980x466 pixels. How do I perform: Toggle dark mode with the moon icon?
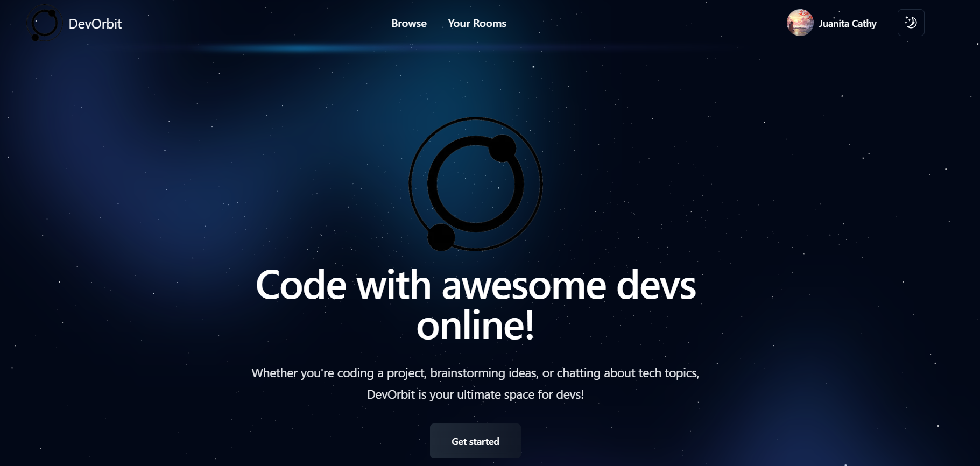coord(911,23)
